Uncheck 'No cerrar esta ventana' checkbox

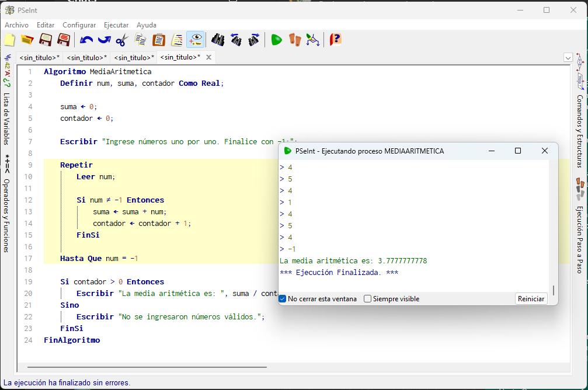coord(283,299)
